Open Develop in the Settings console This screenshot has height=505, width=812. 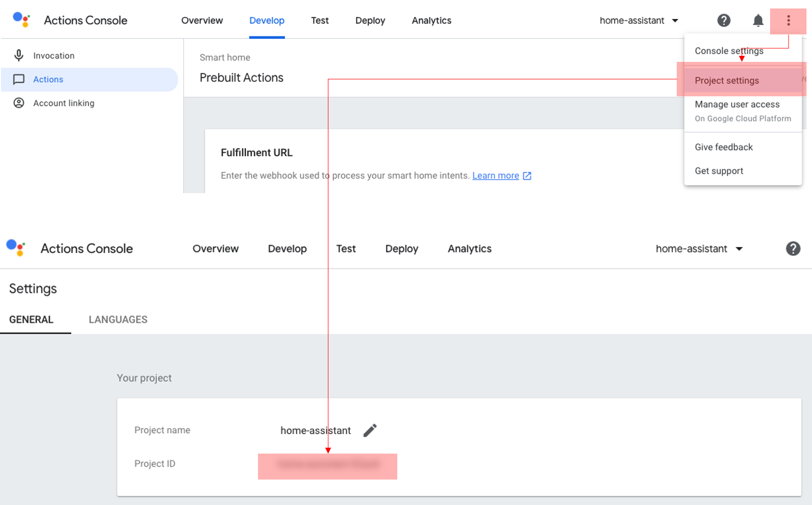(x=287, y=249)
